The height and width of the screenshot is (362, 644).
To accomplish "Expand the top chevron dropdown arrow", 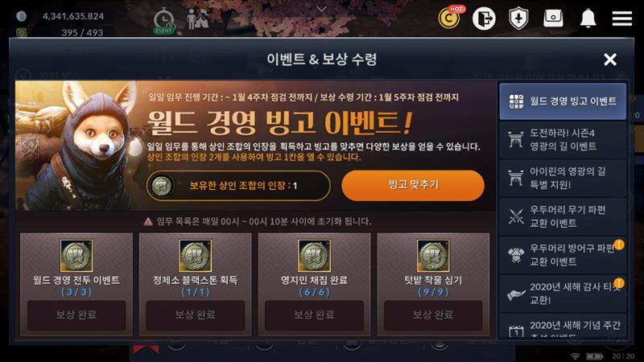I will pyautogui.click(x=321, y=9).
